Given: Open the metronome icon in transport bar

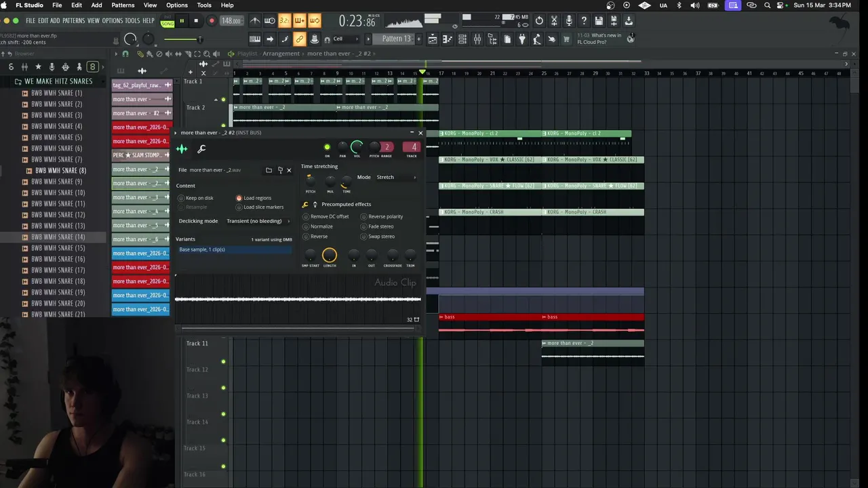Looking at the screenshot, I should 255,21.
